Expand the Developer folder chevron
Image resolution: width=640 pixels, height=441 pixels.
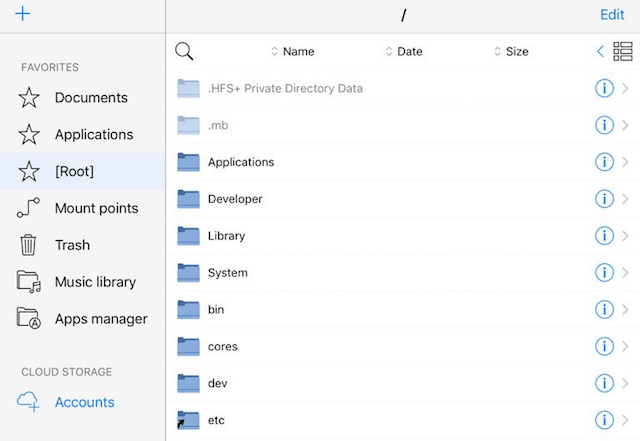coord(625,199)
